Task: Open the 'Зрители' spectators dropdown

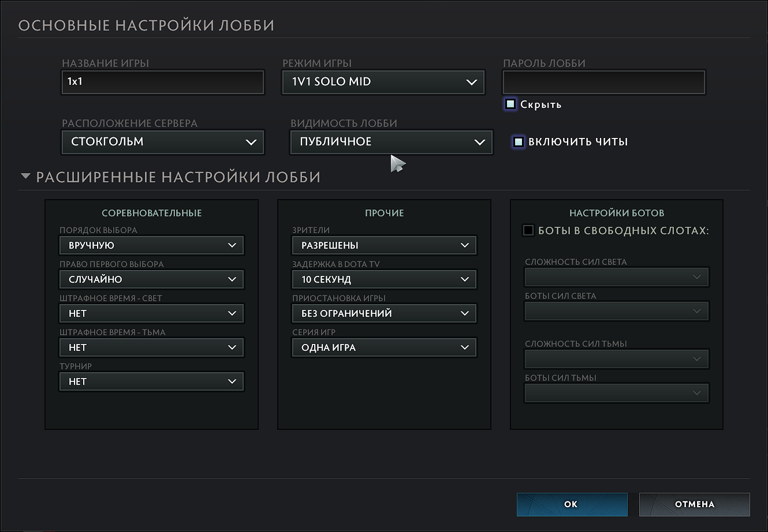Action: pos(384,245)
